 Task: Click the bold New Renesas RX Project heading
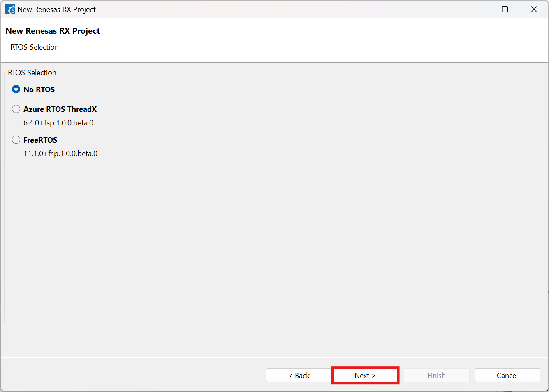53,31
